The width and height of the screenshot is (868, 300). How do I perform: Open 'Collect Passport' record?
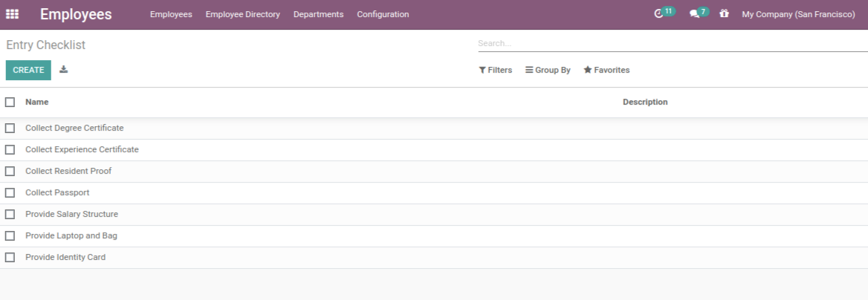coord(57,192)
